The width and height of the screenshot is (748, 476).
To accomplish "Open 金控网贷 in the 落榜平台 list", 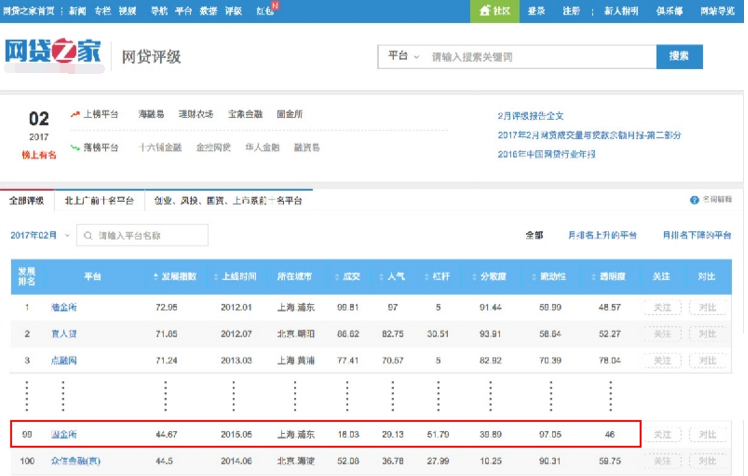I will coord(213,148).
